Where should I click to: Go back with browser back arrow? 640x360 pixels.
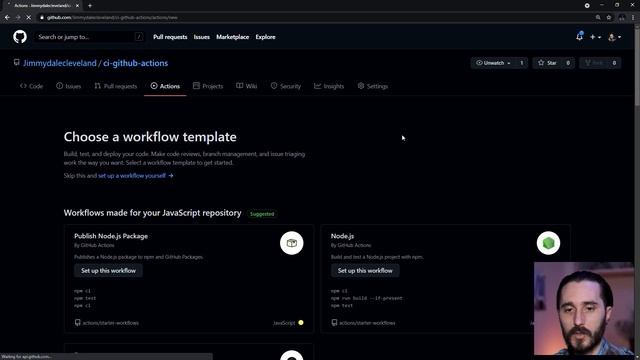7,18
